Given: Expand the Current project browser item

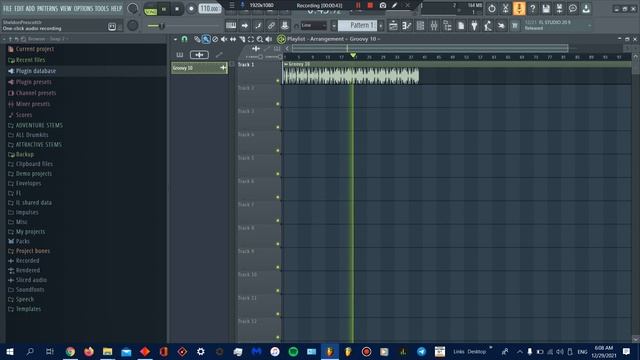Looking at the screenshot, I should pyautogui.click(x=35, y=49).
